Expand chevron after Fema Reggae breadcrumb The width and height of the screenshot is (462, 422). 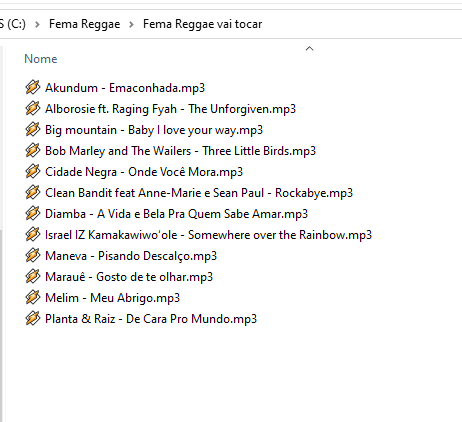point(131,24)
